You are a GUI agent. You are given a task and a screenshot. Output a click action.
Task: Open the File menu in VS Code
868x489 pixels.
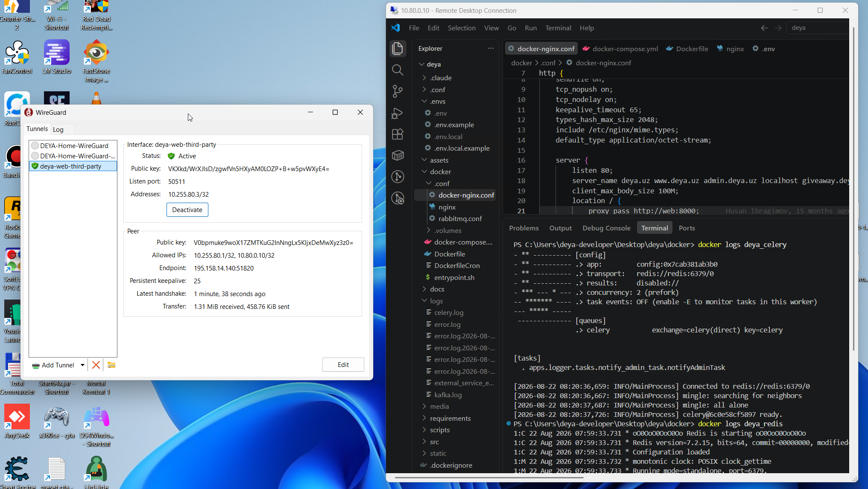point(414,28)
